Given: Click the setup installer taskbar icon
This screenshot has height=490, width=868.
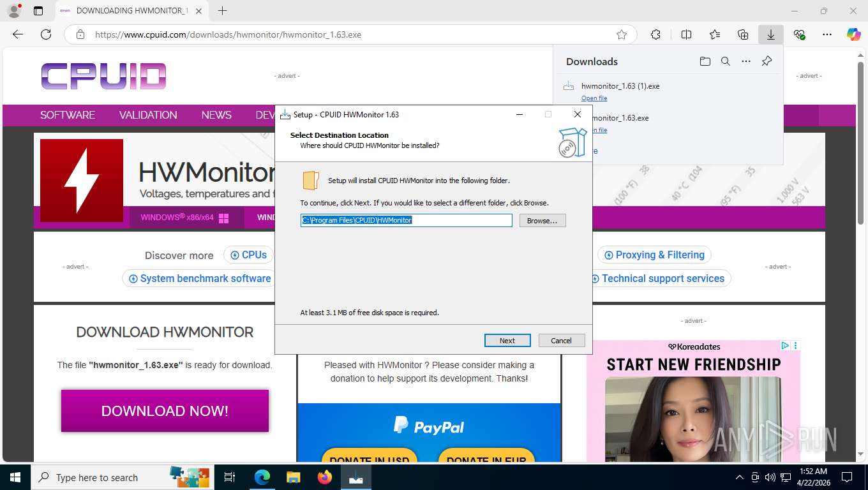Looking at the screenshot, I should [x=356, y=477].
